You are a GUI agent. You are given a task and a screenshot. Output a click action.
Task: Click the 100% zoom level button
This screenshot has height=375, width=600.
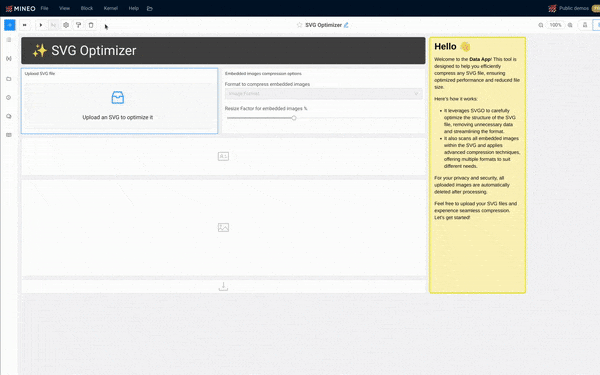[x=555, y=25]
